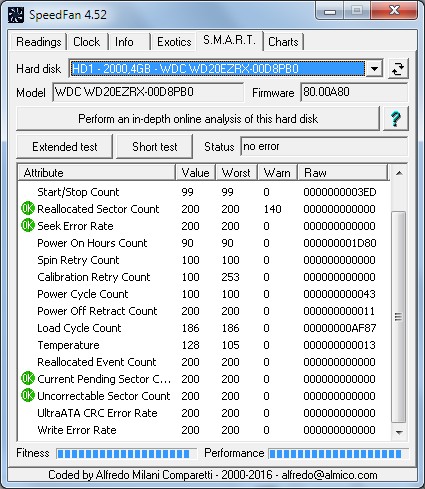Click the Firmware field 80.00A80

pos(354,92)
